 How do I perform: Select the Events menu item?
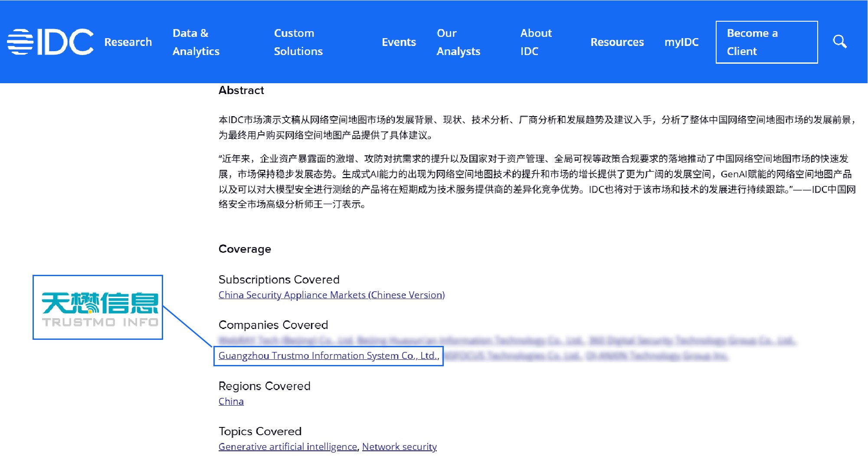[399, 42]
